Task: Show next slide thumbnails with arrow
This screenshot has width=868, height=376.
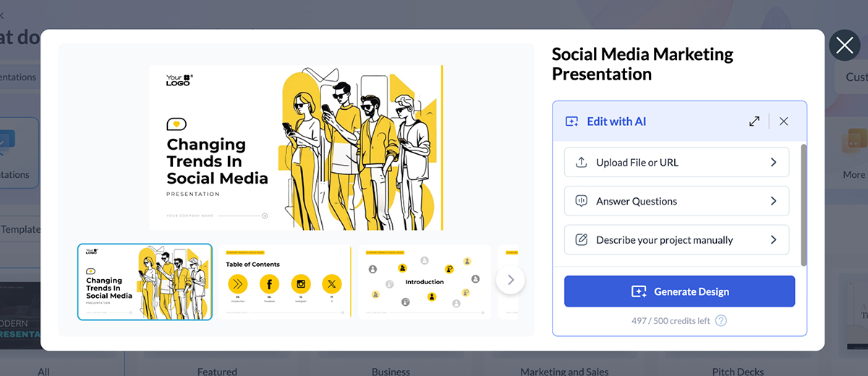Action: 511,280
